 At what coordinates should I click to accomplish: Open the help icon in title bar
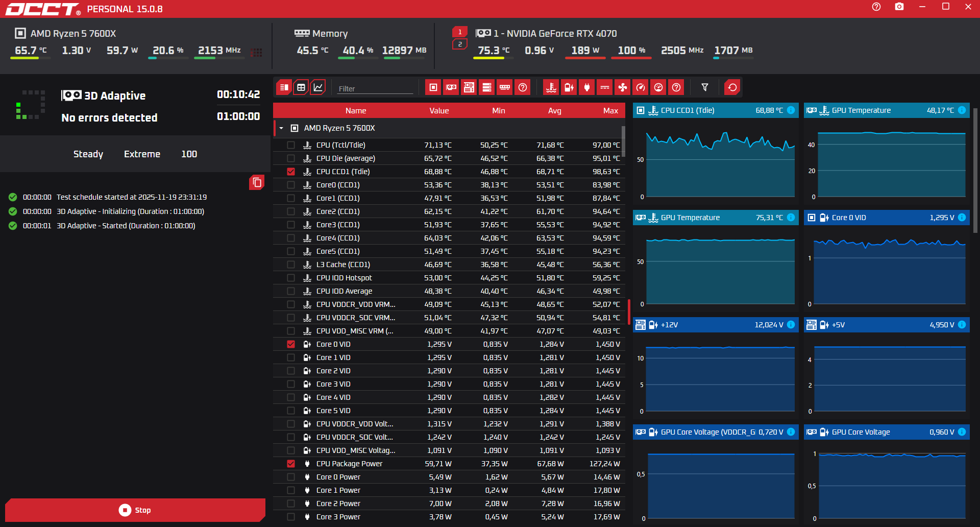point(876,7)
